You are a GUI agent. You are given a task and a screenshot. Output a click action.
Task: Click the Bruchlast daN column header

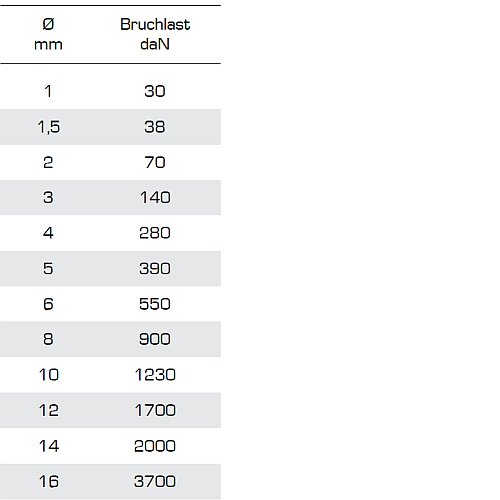point(155,34)
